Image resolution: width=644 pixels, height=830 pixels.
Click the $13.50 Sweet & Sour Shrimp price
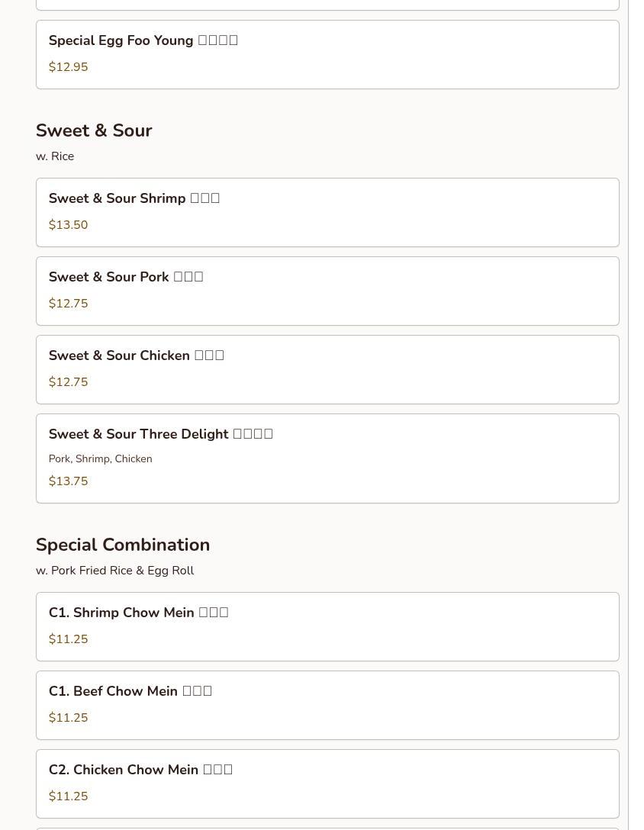pos(69,225)
